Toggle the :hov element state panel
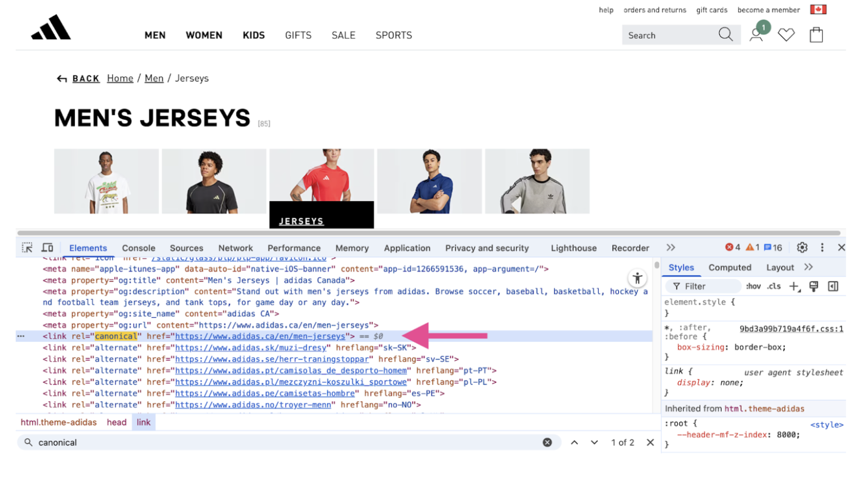This screenshot has width=868, height=478. [753, 287]
